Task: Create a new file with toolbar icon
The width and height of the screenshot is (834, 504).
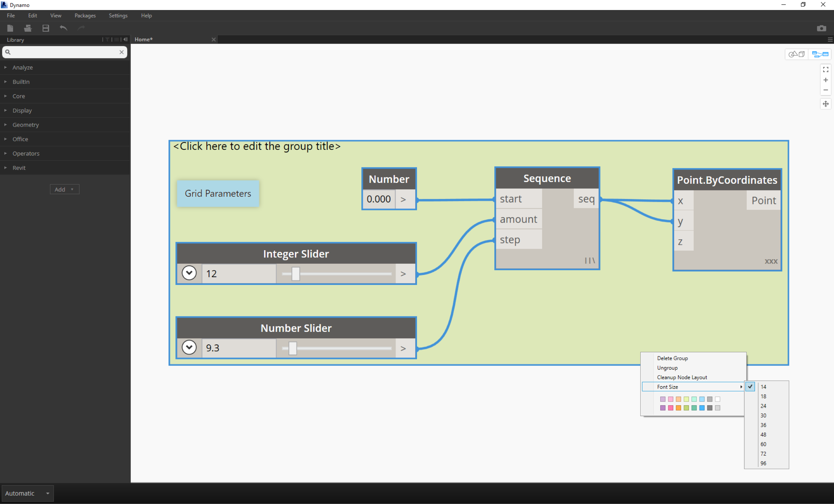Action: [x=10, y=28]
